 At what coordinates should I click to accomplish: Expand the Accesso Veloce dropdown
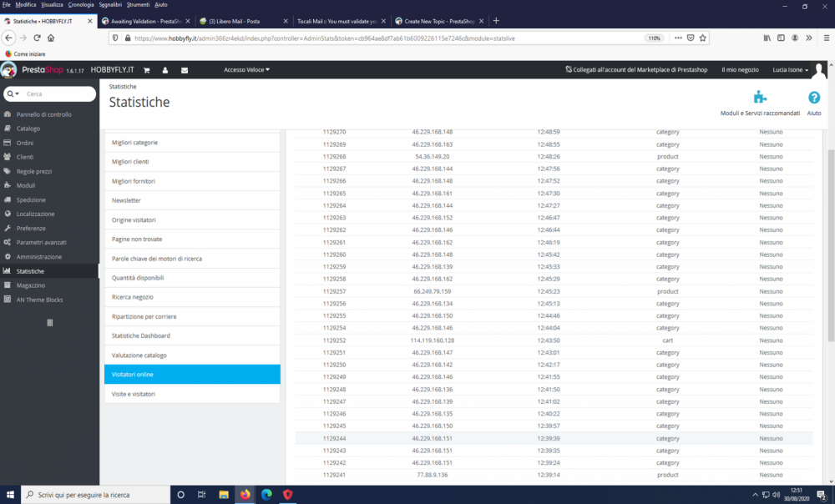246,70
